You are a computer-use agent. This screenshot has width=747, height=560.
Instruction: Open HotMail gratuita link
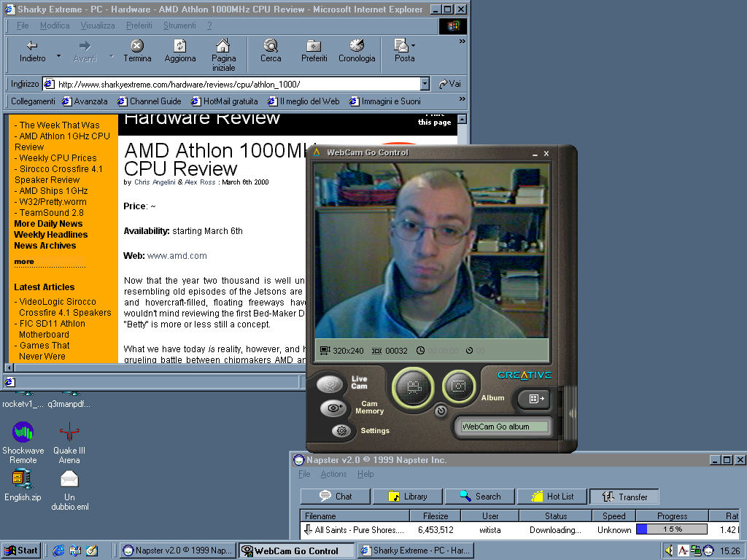225,101
